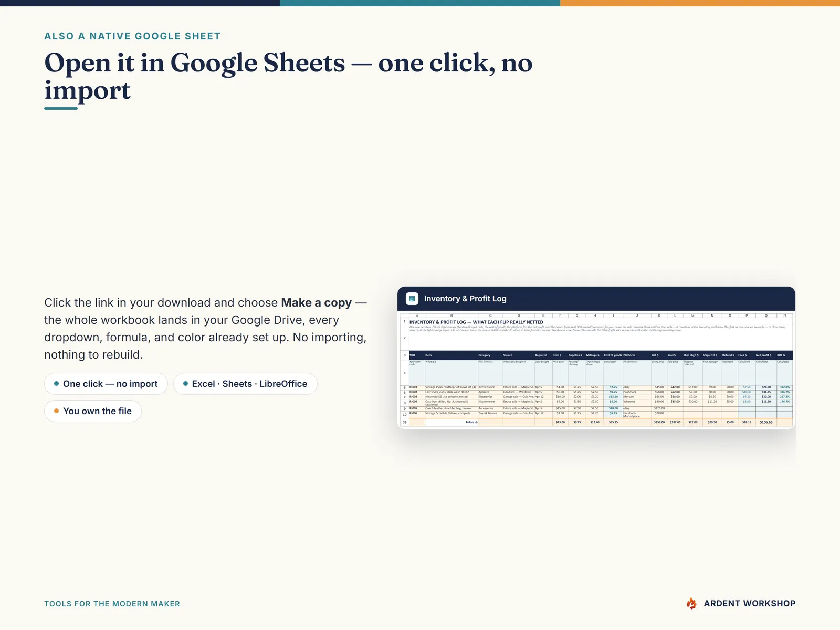Click the 'Platform' column header
This screenshot has width=840, height=630.
click(636, 355)
